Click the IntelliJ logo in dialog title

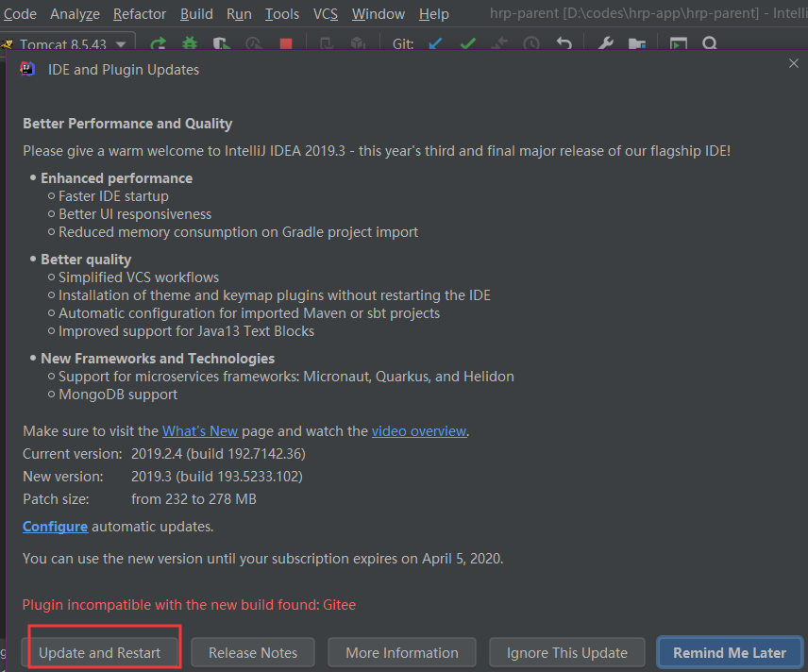(27, 69)
